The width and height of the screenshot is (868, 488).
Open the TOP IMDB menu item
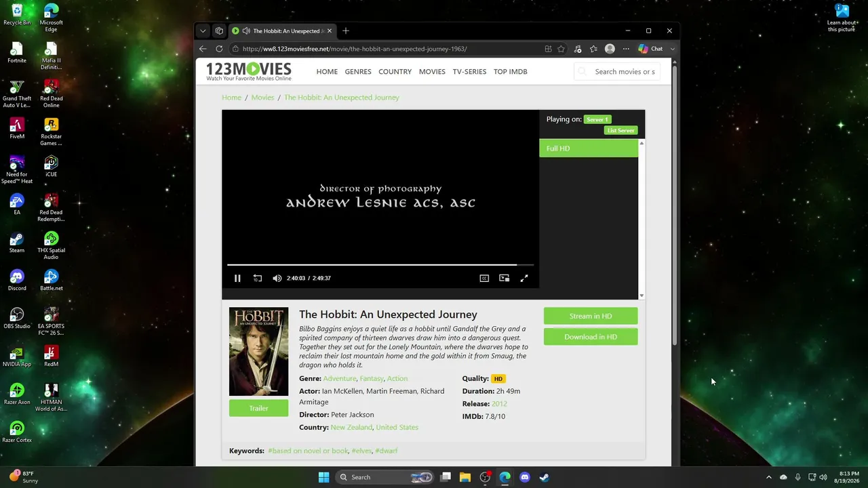point(511,72)
